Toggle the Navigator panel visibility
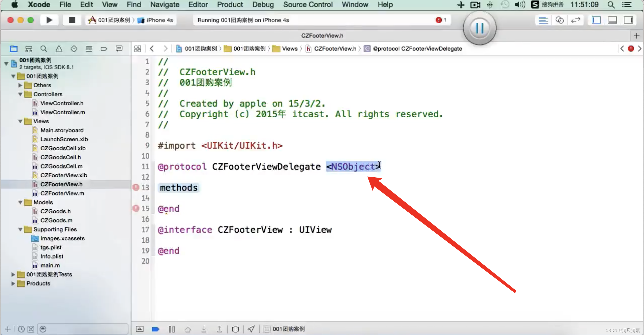 point(596,20)
